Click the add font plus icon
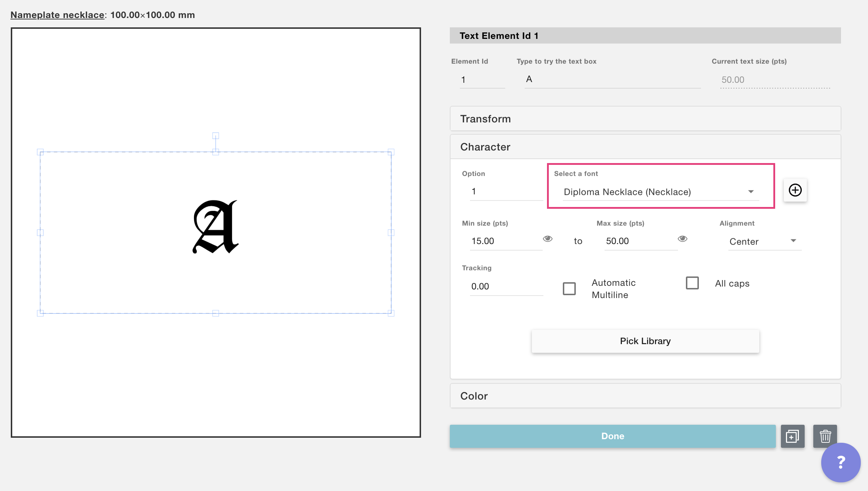The image size is (868, 491). (795, 190)
